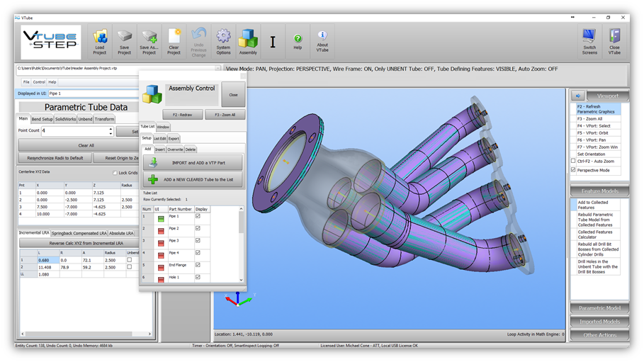
Task: Expand the Imported Models panel
Action: 599,322
